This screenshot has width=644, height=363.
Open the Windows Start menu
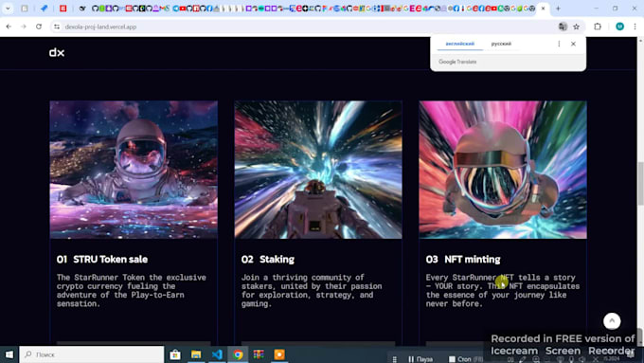click(9, 354)
